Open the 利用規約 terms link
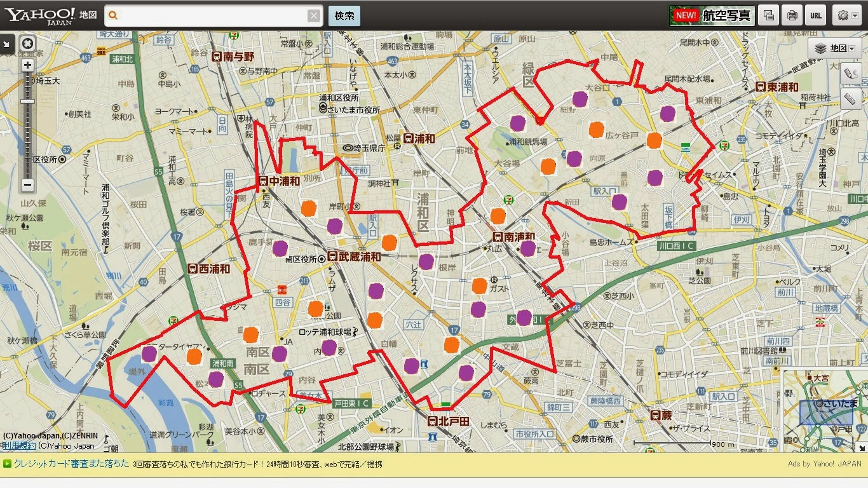868x488 pixels. pos(19,445)
